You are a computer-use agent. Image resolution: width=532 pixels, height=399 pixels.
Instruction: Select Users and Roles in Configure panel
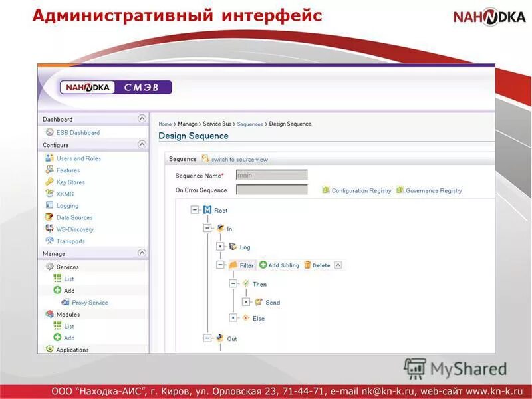coord(78,158)
